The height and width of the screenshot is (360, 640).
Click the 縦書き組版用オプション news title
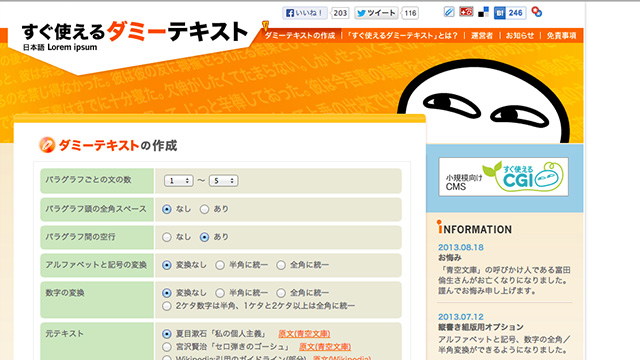click(x=481, y=327)
